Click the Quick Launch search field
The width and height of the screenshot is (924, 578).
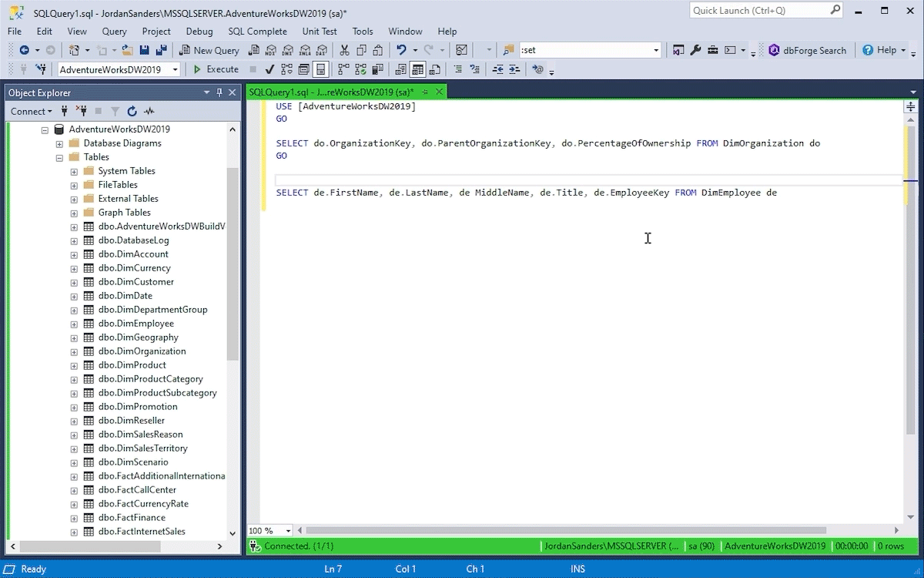(x=758, y=11)
